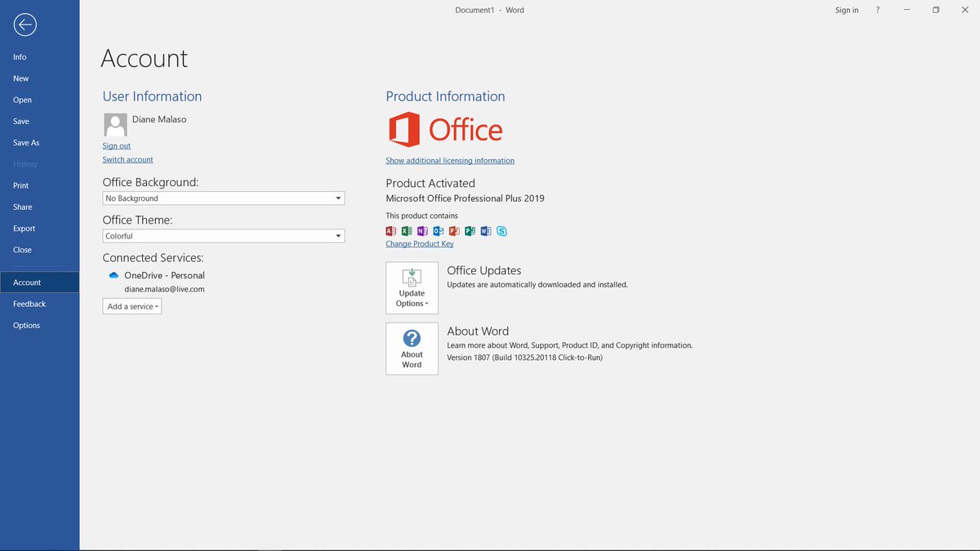Image resolution: width=980 pixels, height=551 pixels.
Task: Select Close in the sidebar
Action: point(39,250)
